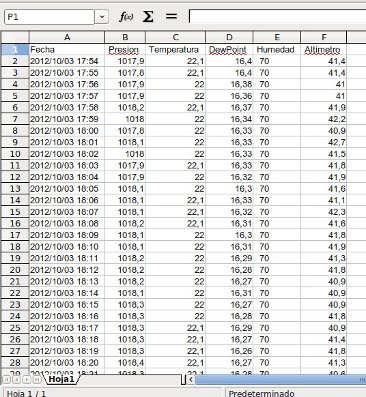The width and height of the screenshot is (366, 397).
Task: Select column E header
Action: (x=277, y=37)
